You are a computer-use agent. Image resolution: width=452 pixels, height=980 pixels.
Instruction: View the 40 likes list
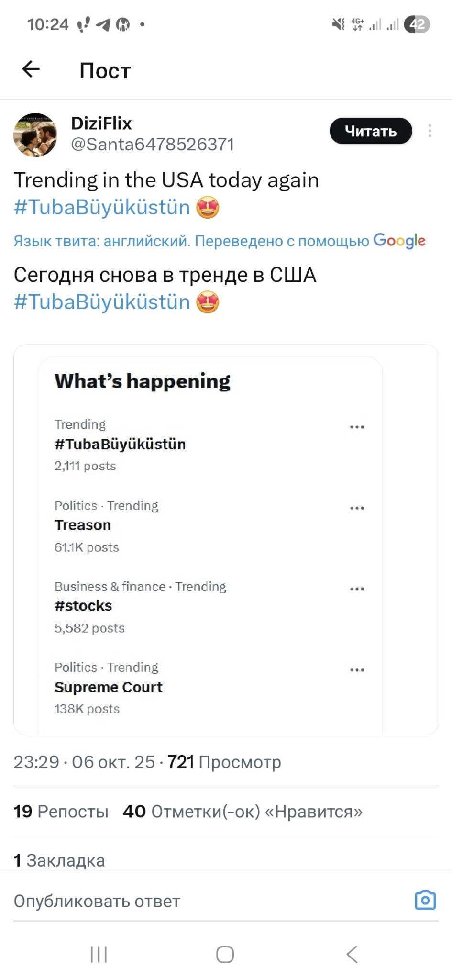click(x=243, y=812)
